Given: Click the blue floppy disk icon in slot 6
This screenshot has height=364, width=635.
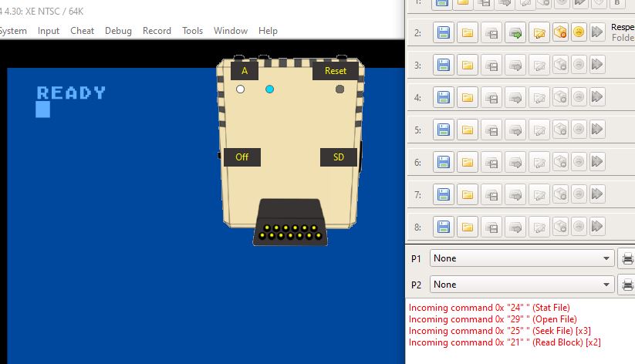Looking at the screenshot, I should click(x=442, y=163).
